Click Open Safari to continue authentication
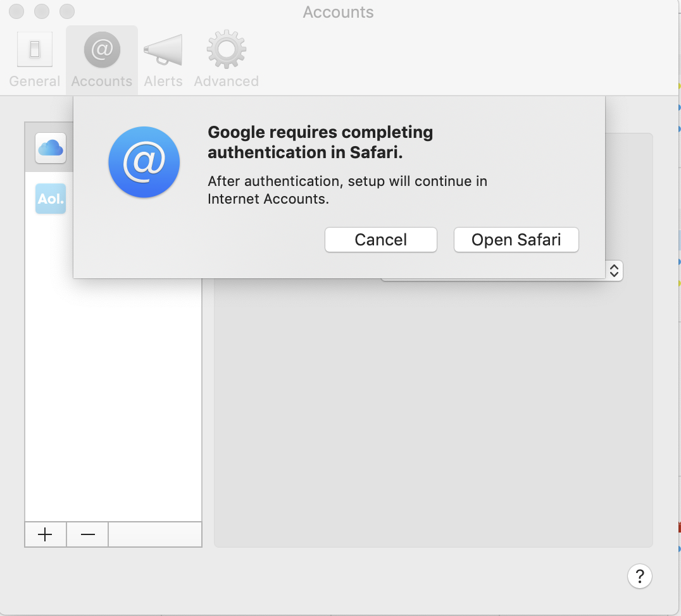 coord(516,240)
